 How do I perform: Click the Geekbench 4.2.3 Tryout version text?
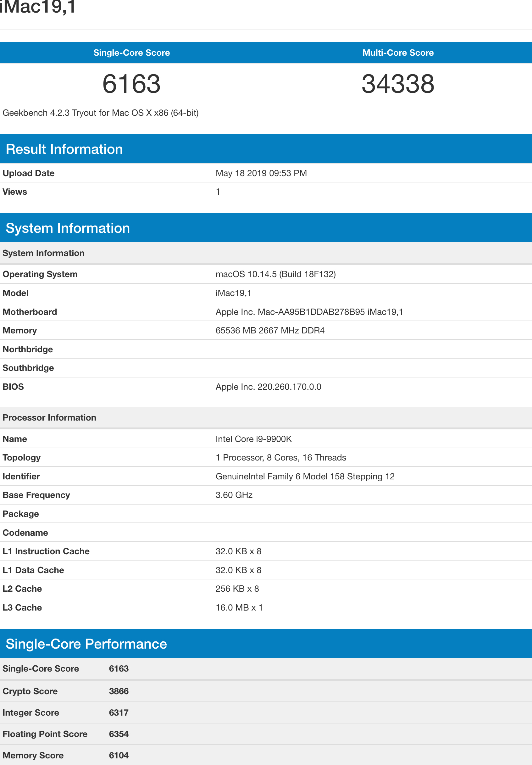(101, 113)
